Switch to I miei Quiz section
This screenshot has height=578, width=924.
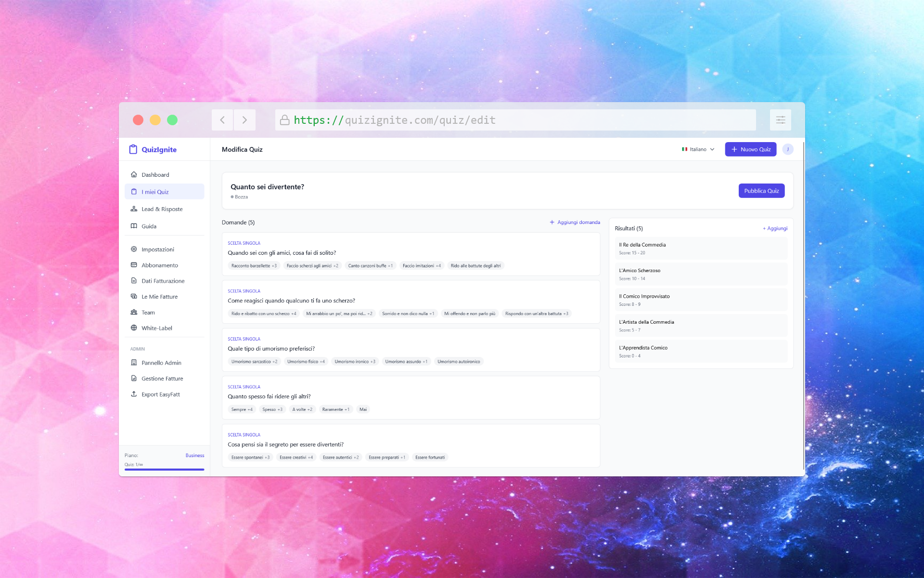[155, 191]
